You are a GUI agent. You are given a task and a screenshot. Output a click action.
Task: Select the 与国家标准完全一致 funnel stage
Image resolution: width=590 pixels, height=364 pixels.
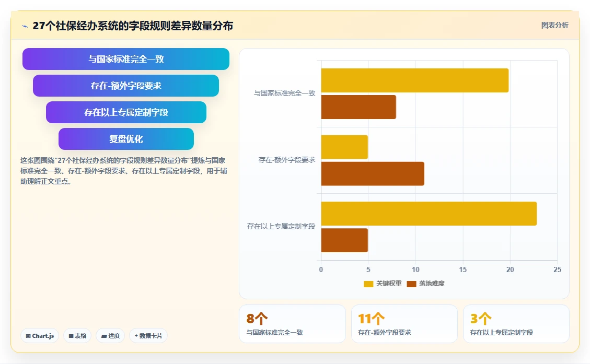click(125, 59)
